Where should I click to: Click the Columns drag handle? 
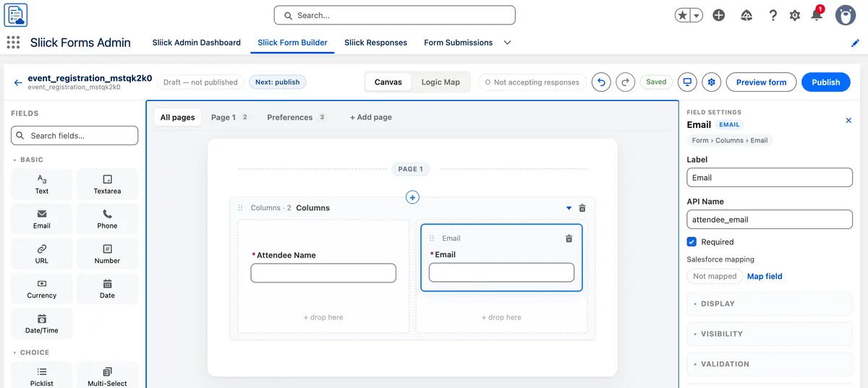pos(241,208)
